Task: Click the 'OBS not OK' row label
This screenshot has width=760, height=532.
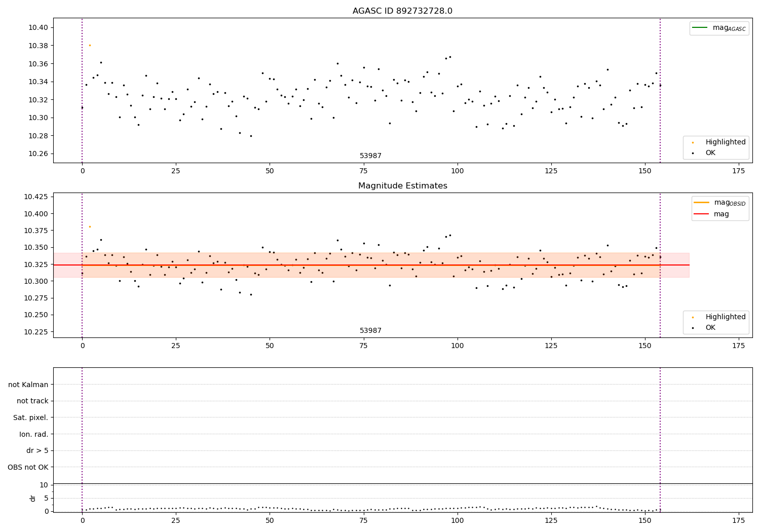Action: point(28,467)
